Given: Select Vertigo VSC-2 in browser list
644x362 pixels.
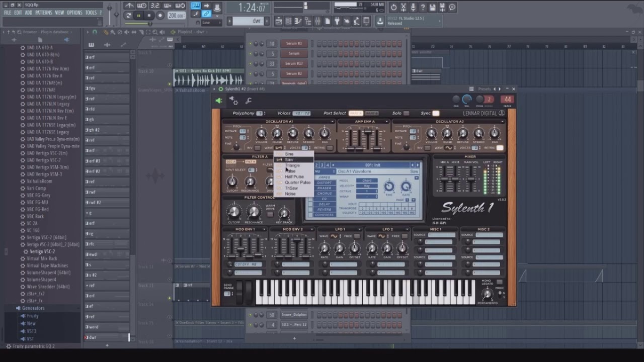Looking at the screenshot, I should pyautogui.click(x=43, y=251).
